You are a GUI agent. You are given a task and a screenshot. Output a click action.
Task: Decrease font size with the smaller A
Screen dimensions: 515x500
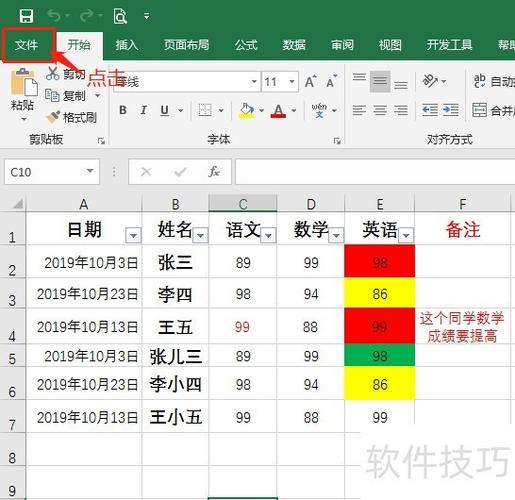click(331, 81)
